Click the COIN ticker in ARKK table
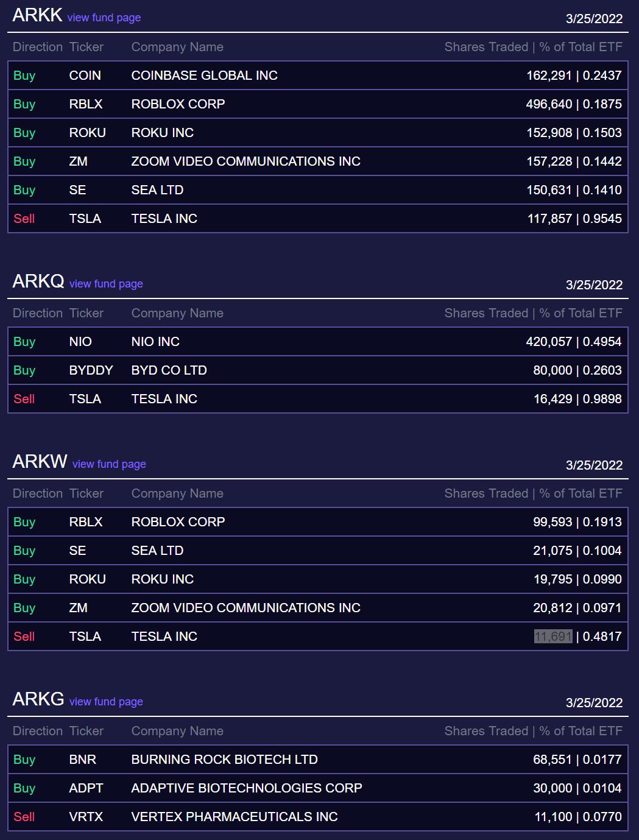 [85, 76]
